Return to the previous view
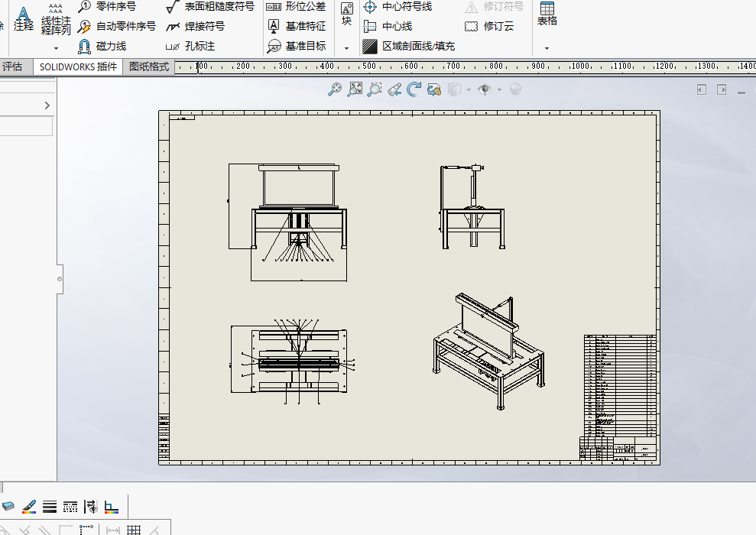 coord(394,89)
